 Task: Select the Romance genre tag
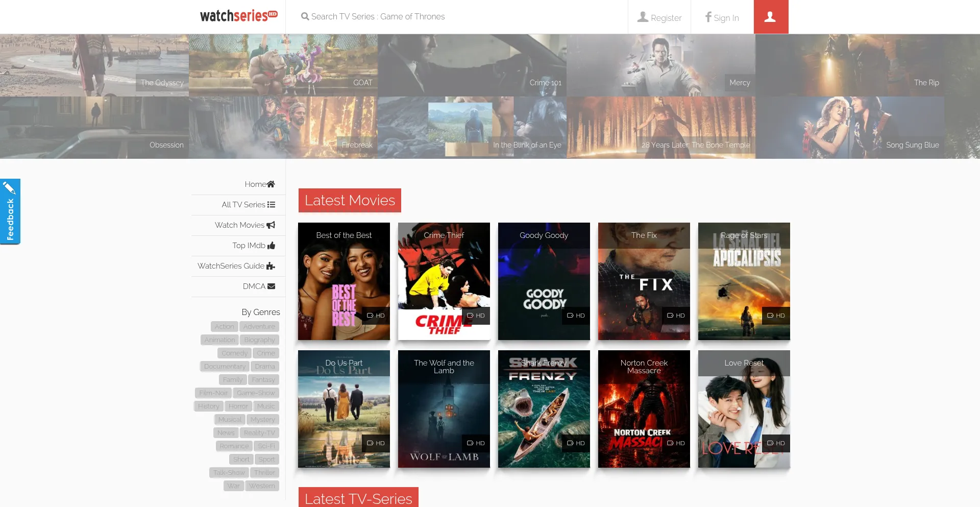tap(234, 446)
